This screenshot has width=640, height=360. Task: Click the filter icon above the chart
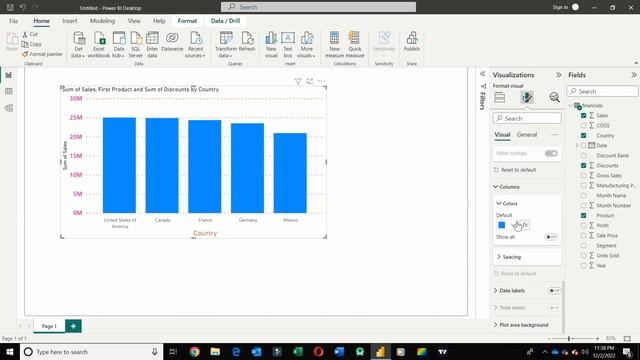(298, 81)
